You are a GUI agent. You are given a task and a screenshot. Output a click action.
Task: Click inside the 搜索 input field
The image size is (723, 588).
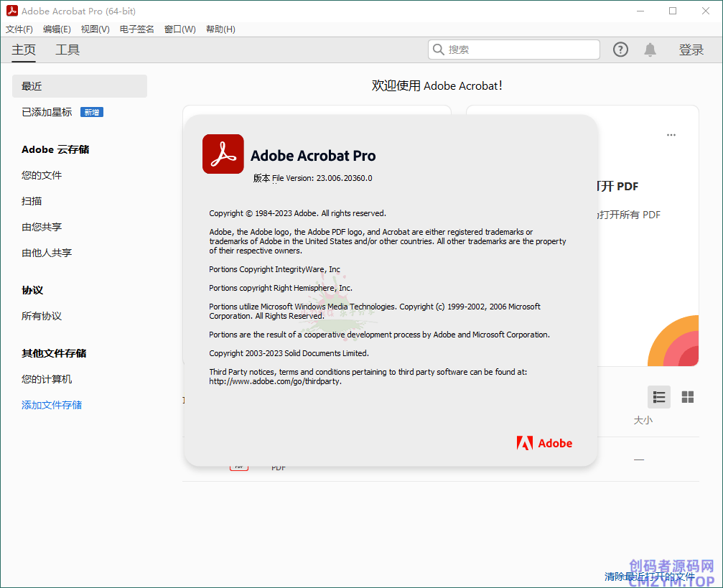pyautogui.click(x=521, y=50)
